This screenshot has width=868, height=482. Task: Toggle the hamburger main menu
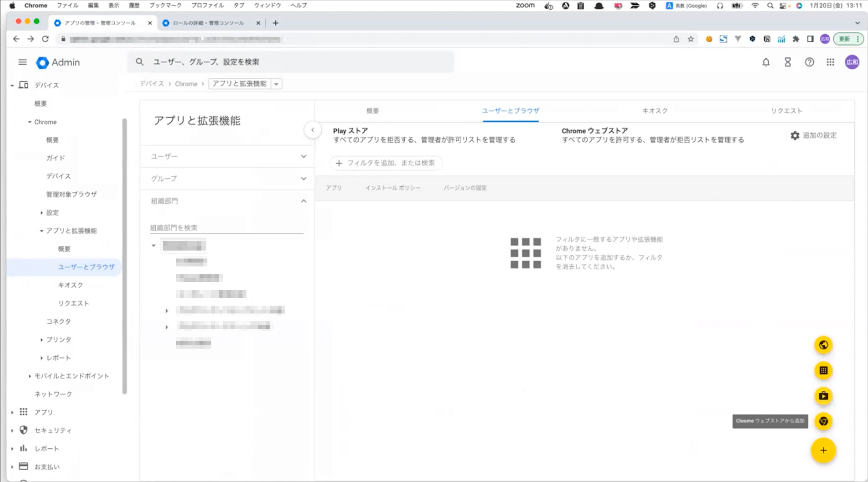coord(23,62)
